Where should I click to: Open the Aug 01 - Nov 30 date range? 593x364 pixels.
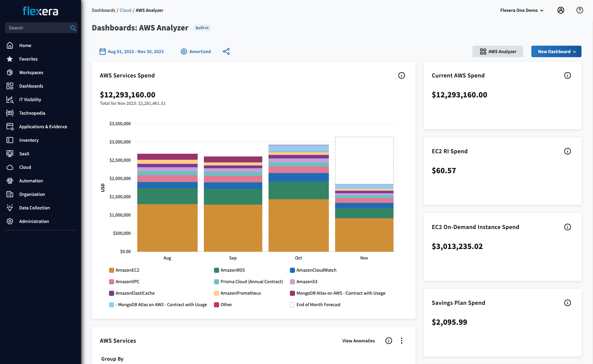[136, 51]
